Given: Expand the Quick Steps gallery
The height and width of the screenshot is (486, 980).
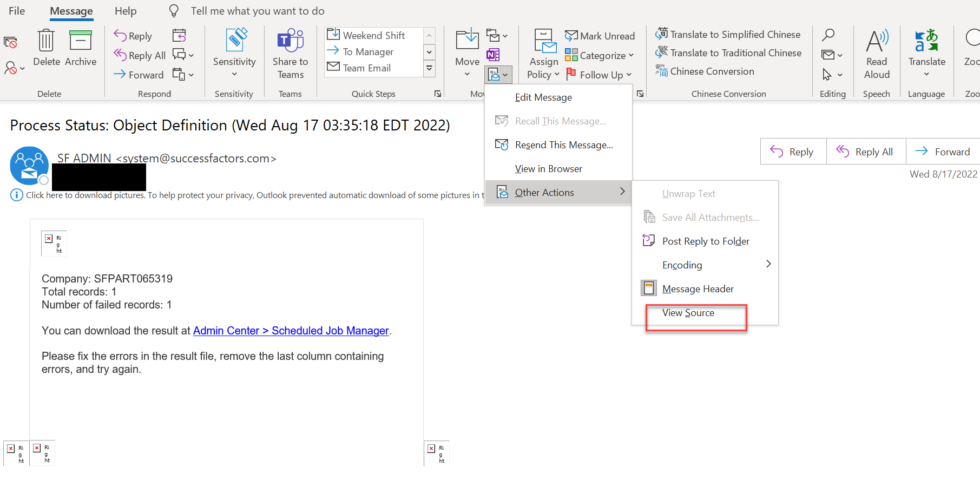Looking at the screenshot, I should coord(429,68).
